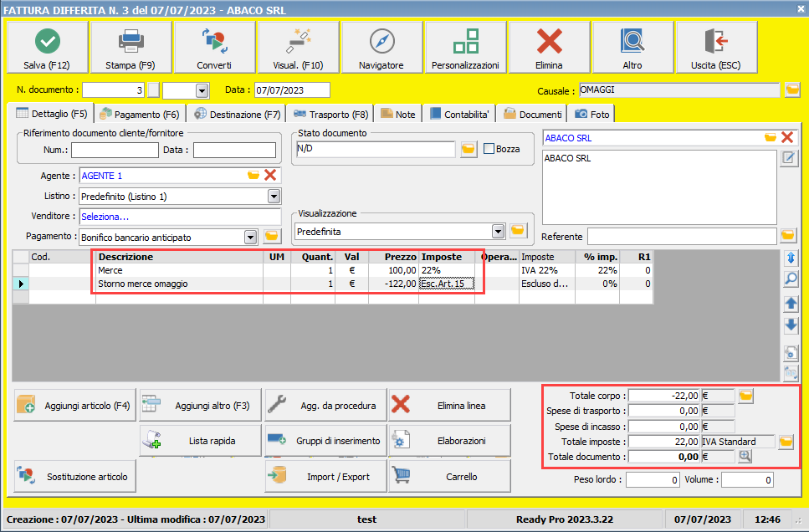
Task: Click Sostituzione articolo
Action: tap(74, 476)
